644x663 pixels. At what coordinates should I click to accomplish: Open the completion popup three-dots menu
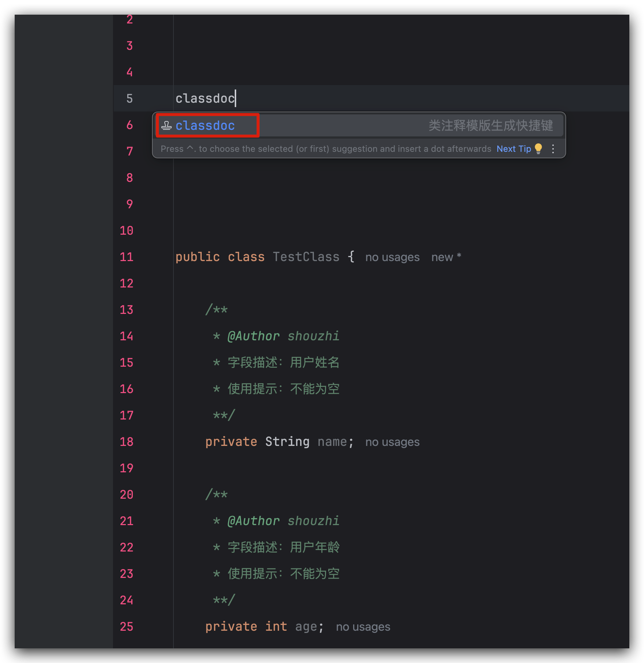click(x=553, y=149)
